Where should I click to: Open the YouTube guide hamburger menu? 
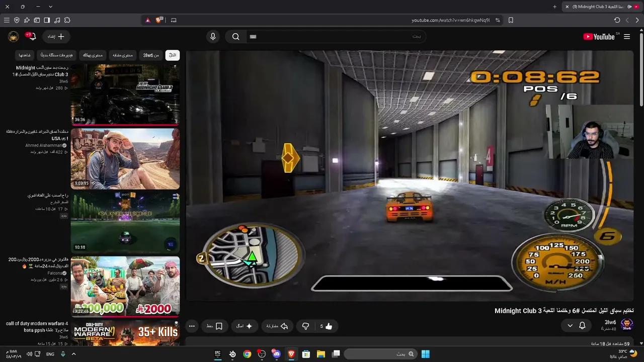pos(627,36)
